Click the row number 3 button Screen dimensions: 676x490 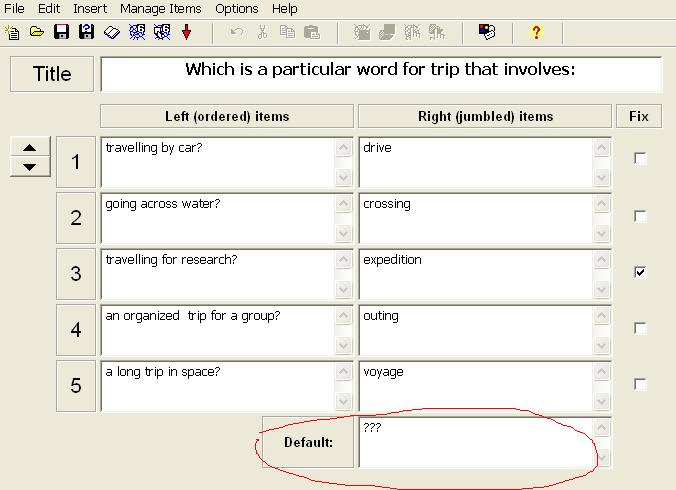(x=76, y=274)
